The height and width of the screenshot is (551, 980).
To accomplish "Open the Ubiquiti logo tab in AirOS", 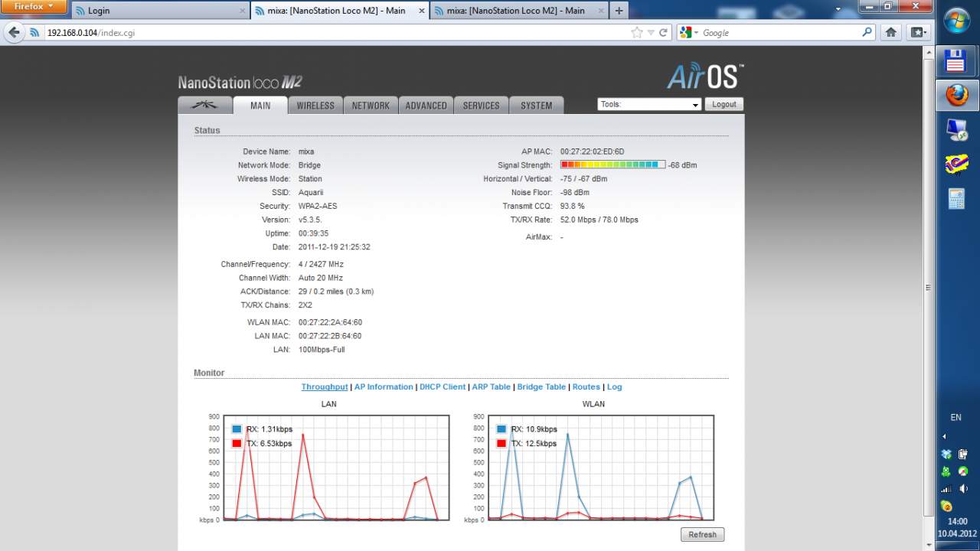I will (204, 105).
